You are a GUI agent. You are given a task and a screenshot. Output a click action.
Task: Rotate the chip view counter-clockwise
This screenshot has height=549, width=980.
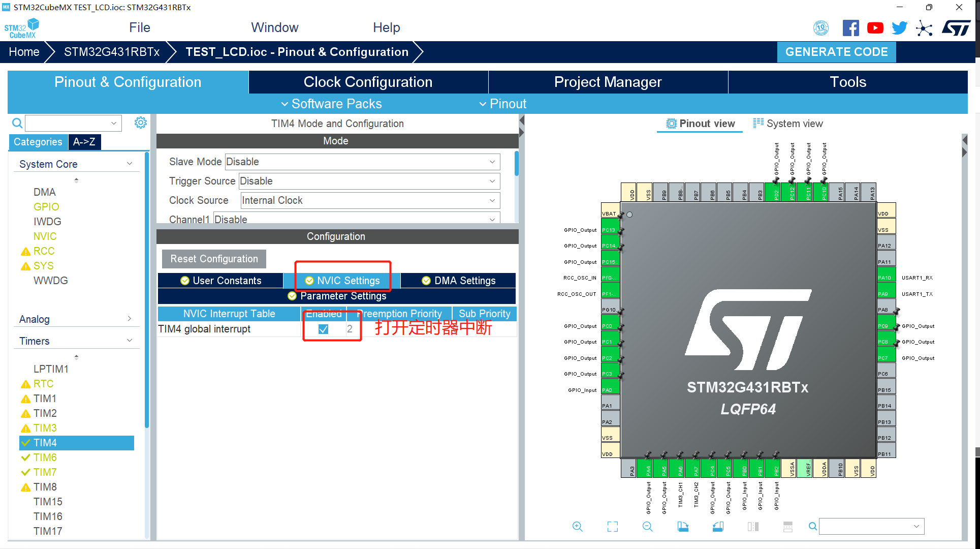tap(718, 527)
